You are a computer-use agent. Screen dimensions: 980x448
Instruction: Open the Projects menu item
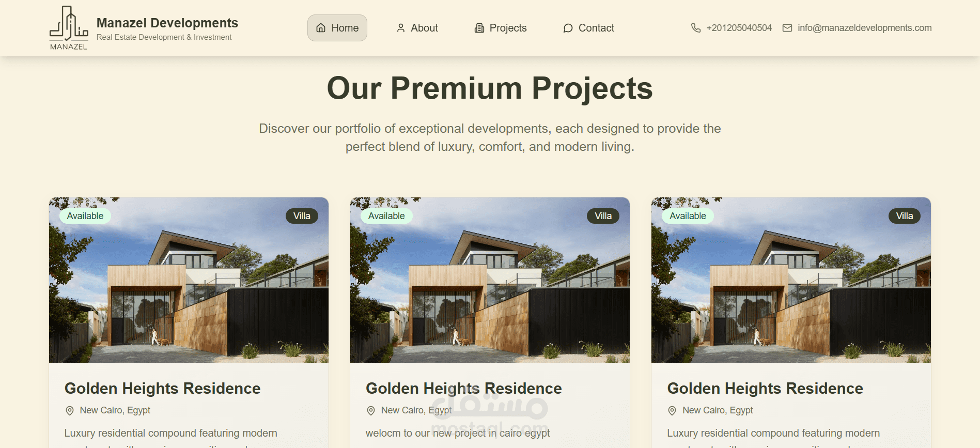(501, 28)
